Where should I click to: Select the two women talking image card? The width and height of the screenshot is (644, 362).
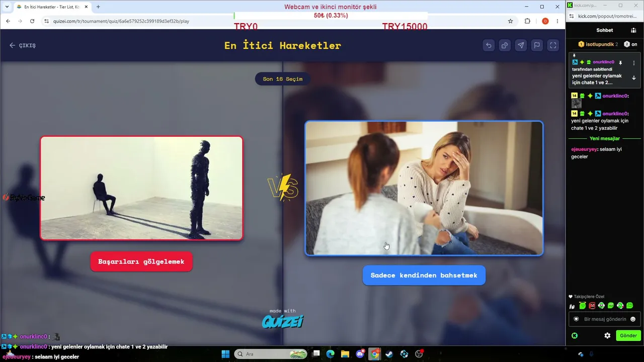click(424, 188)
